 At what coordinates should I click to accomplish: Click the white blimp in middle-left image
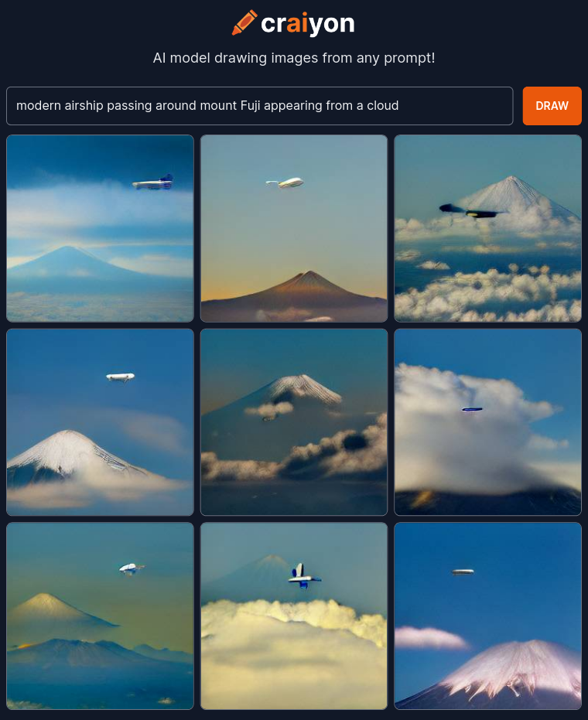121,377
